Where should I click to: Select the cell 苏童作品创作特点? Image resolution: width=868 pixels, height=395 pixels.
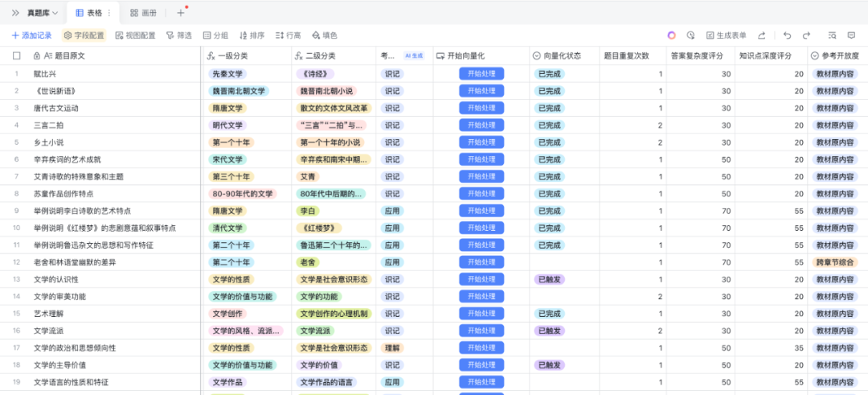pos(117,194)
